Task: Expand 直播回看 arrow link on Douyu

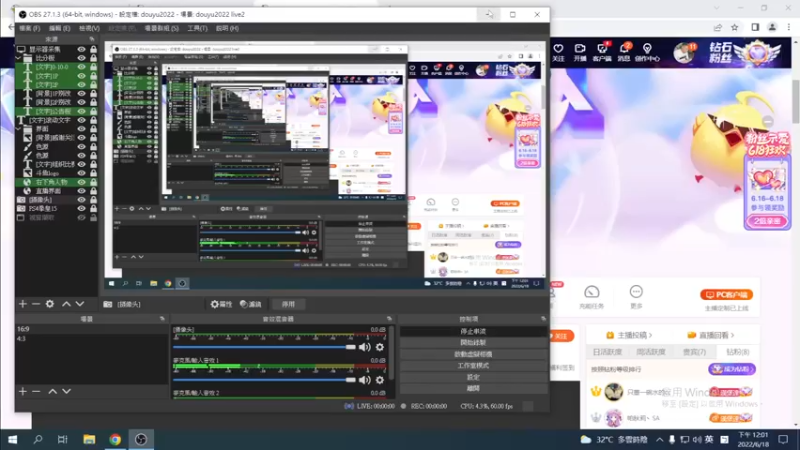Action: tap(711, 335)
